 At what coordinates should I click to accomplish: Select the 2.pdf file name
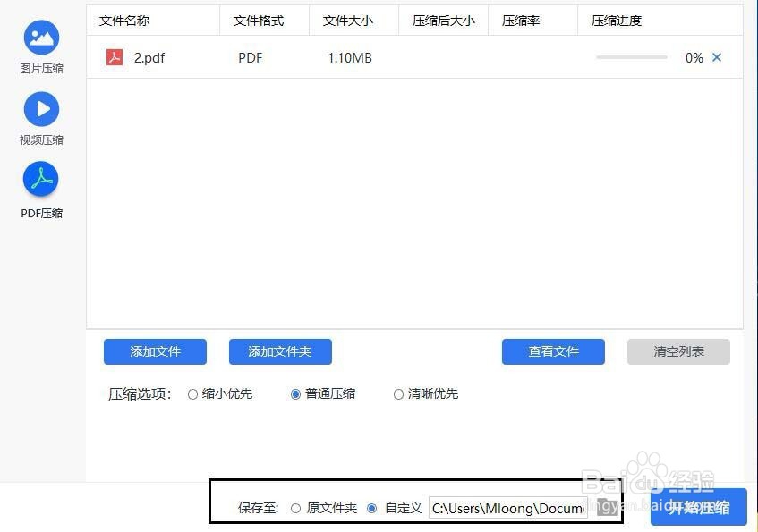pyautogui.click(x=149, y=58)
